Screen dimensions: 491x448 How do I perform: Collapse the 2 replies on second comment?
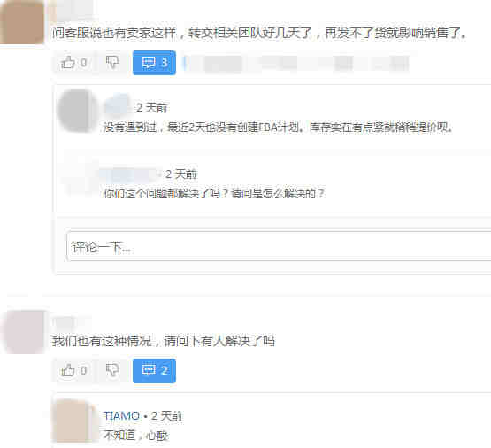(154, 371)
